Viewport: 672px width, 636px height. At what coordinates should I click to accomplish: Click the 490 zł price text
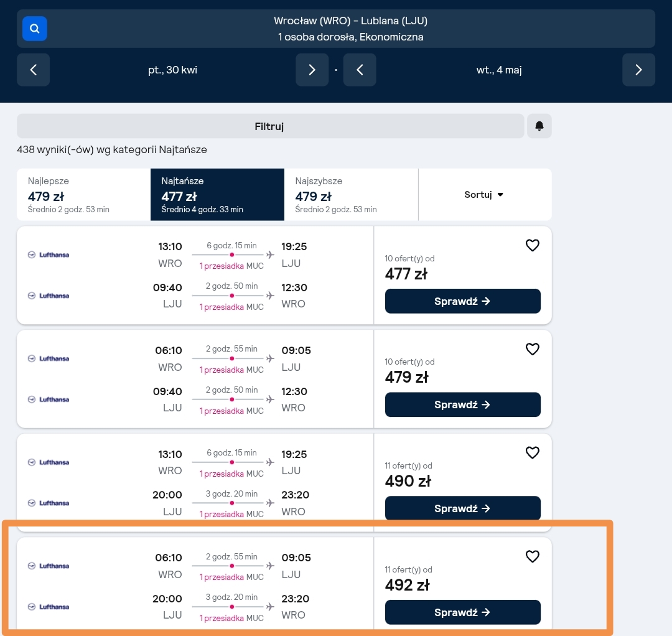tap(408, 481)
